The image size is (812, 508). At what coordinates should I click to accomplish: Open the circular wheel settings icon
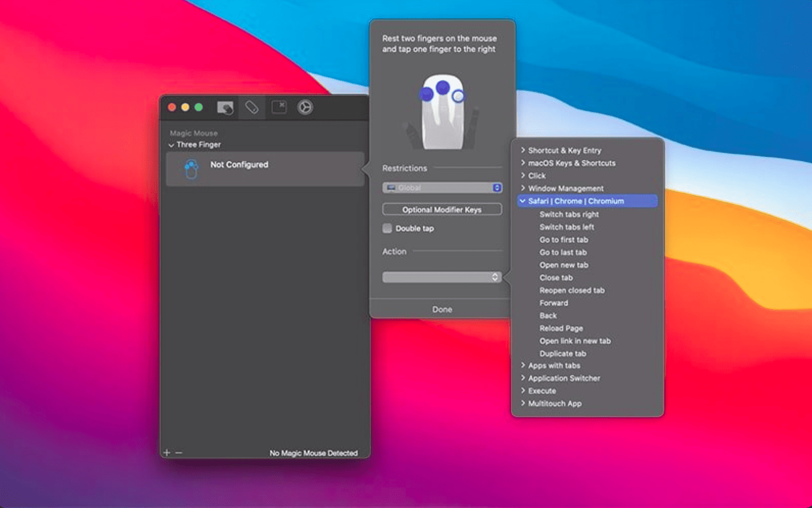[305, 107]
